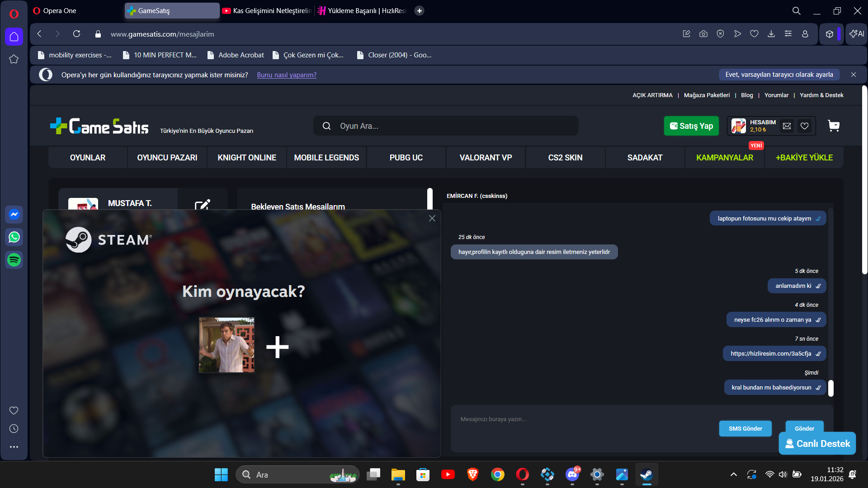The image size is (868, 488).
Task: Click the page vertical scrollbar
Action: click(864, 180)
